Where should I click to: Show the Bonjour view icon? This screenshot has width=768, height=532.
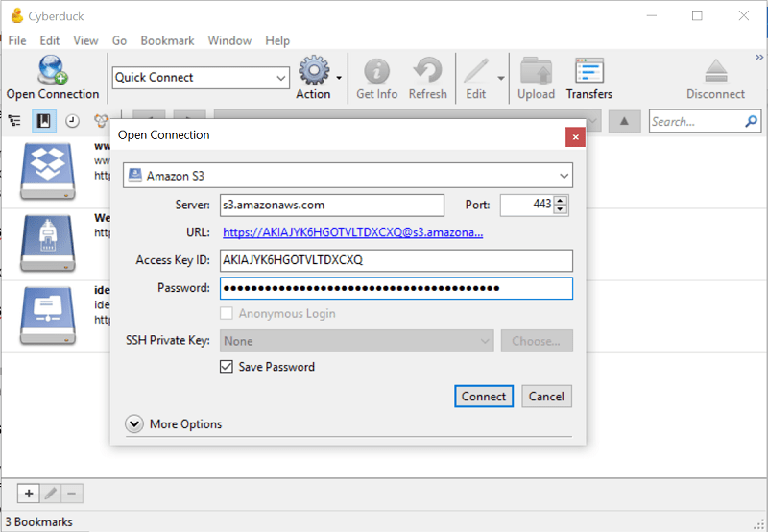point(101,121)
